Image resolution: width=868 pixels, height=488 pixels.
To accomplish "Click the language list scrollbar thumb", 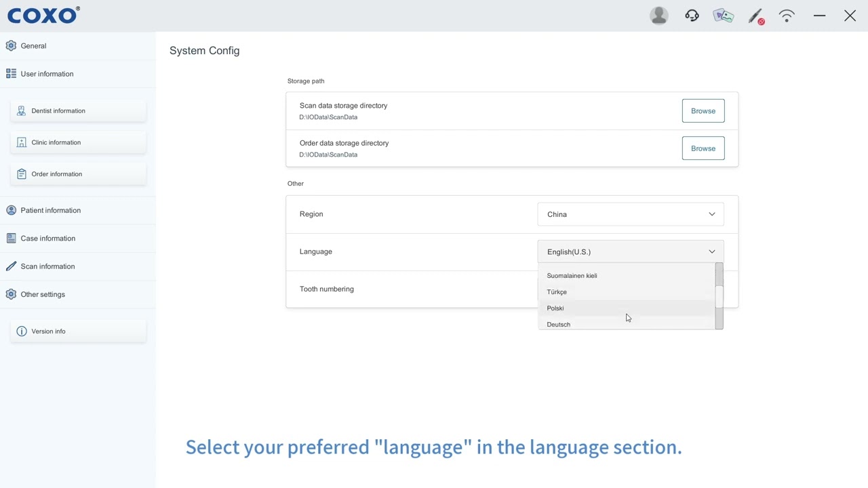I will (719, 296).
